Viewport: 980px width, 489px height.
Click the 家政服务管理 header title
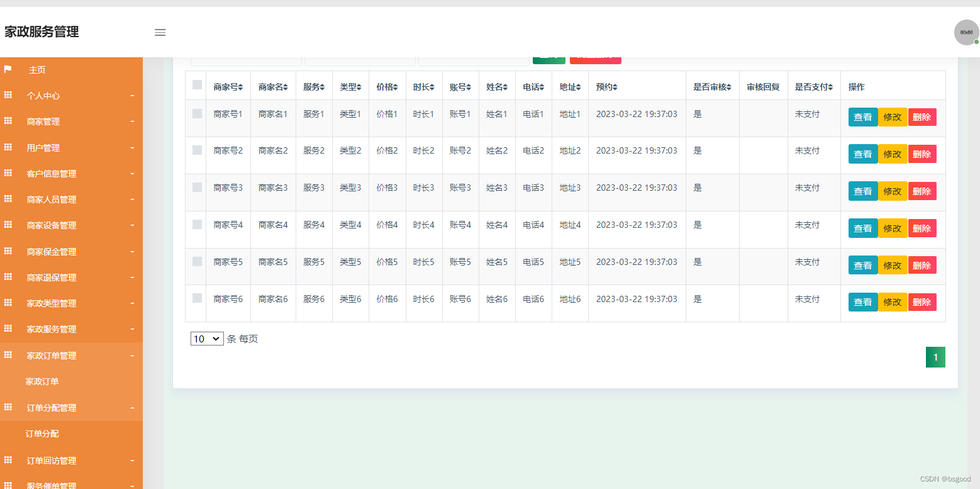[x=42, y=32]
